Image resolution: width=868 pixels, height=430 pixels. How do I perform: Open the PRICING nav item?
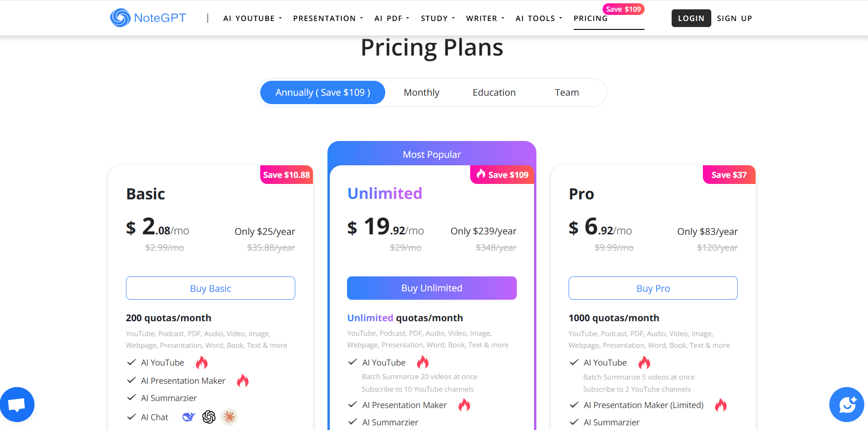tap(590, 18)
